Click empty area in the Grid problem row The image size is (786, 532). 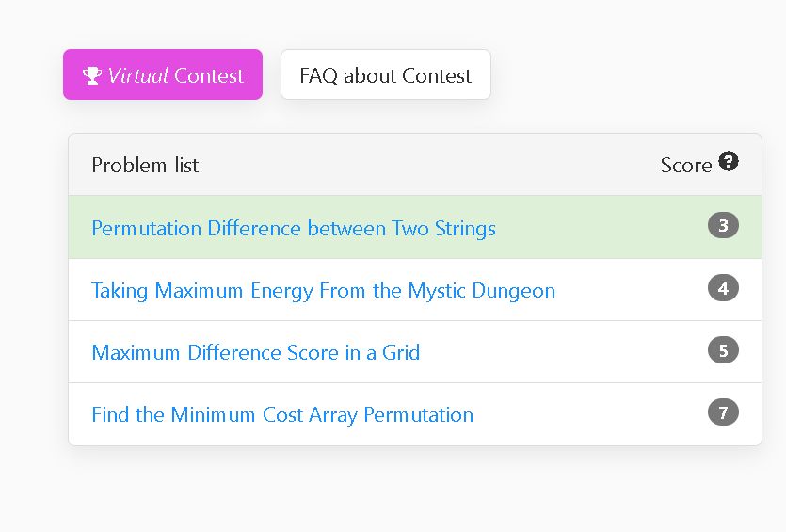[x=561, y=352]
